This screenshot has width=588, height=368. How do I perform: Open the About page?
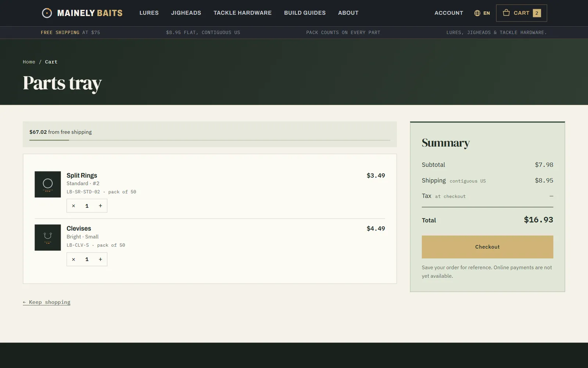tap(348, 13)
